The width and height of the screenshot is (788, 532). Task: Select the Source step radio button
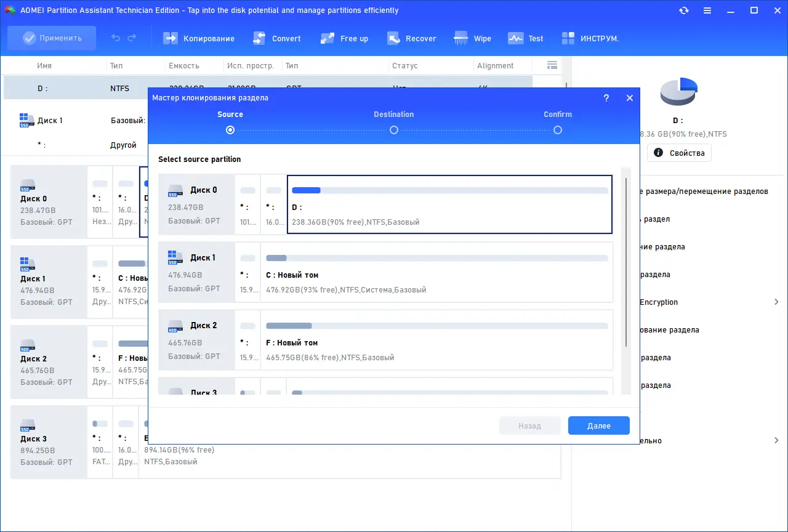pyautogui.click(x=230, y=130)
